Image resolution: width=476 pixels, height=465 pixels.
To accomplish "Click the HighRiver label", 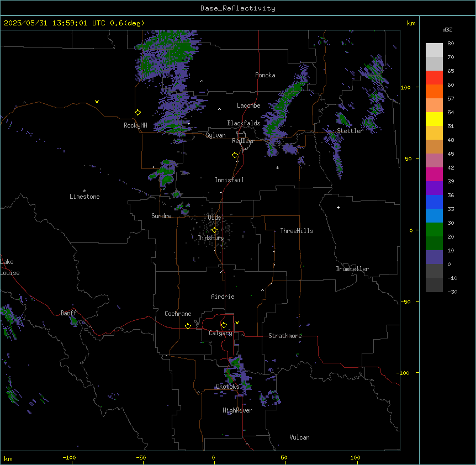I will 237,410.
